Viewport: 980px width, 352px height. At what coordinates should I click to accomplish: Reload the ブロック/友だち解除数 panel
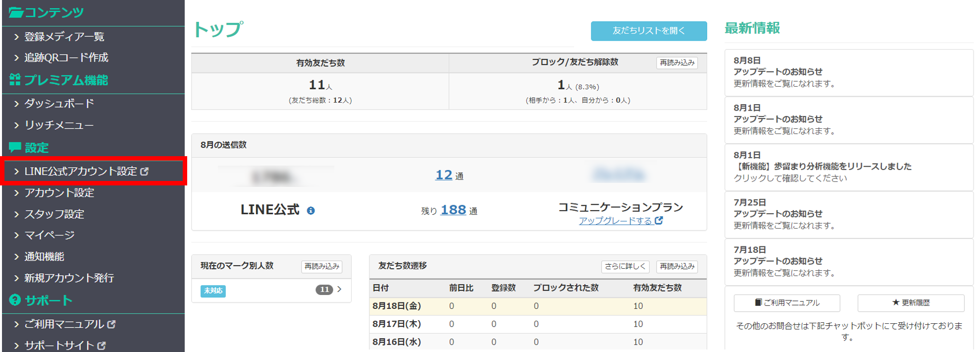coord(676,63)
